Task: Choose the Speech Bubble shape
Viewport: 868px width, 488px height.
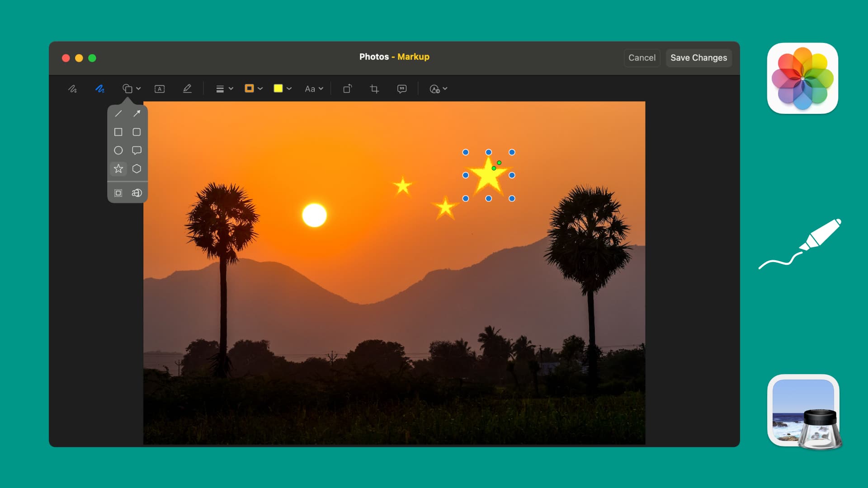Action: [137, 150]
